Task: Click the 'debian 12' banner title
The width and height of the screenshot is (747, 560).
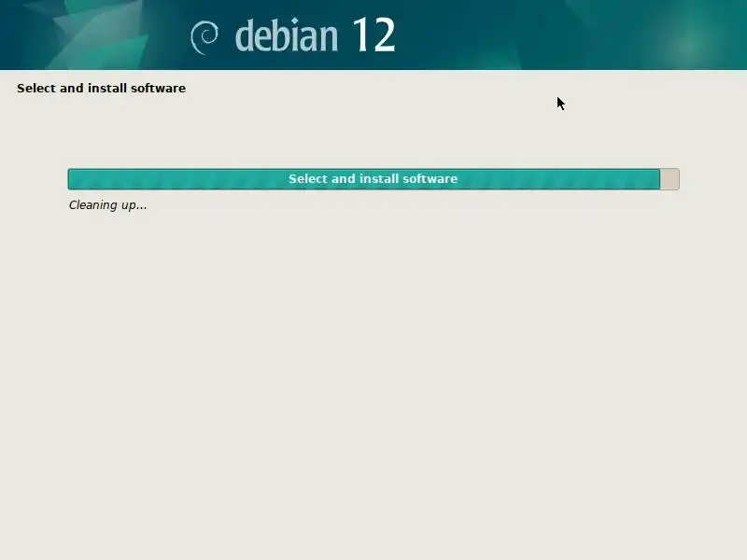Action: pos(315,35)
